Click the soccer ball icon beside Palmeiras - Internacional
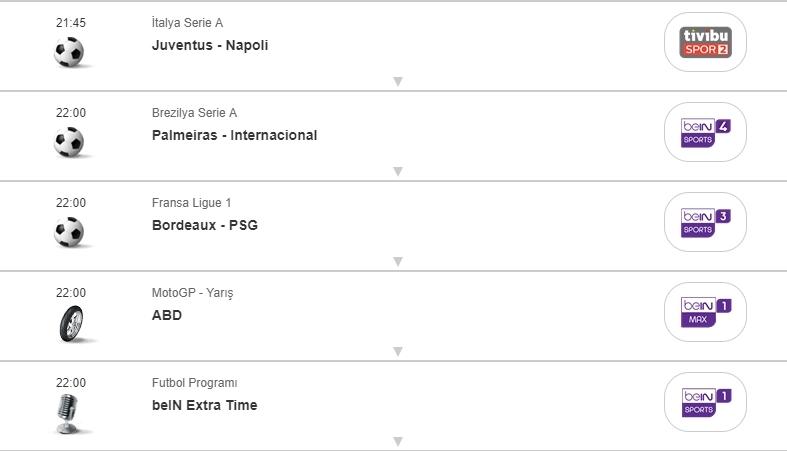 click(70, 142)
